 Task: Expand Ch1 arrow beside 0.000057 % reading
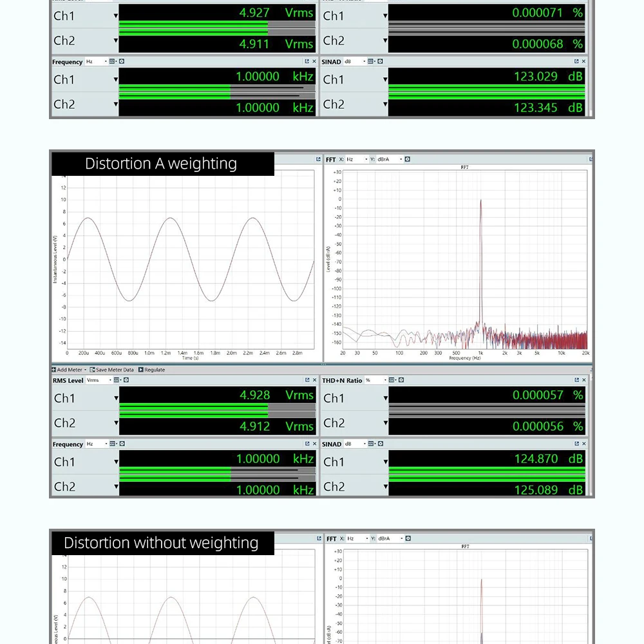(x=385, y=398)
